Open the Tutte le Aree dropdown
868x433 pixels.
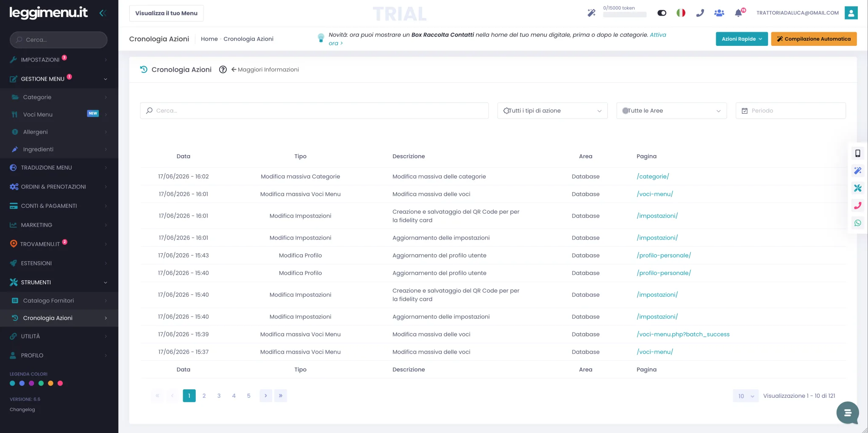671,111
